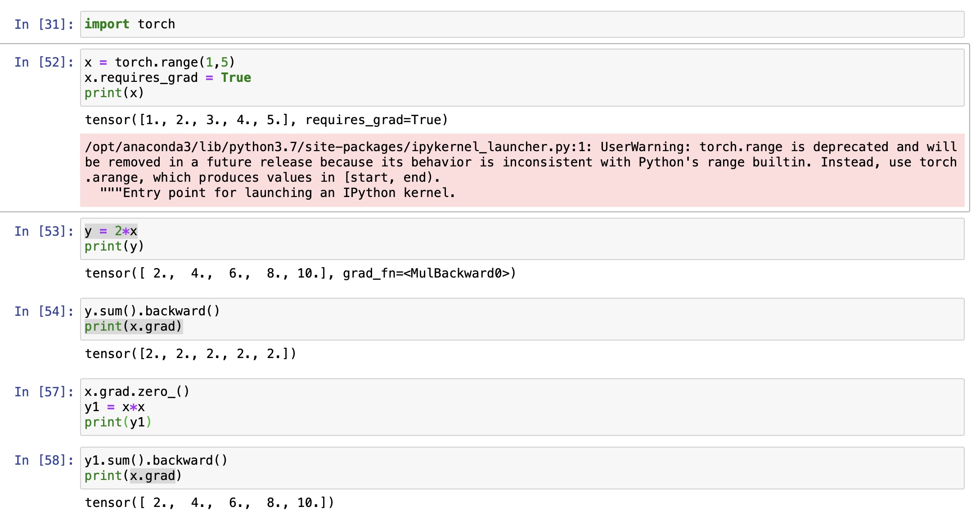Select the In [57] prompt label
Image resolution: width=980 pixels, height=511 pixels.
(44, 392)
